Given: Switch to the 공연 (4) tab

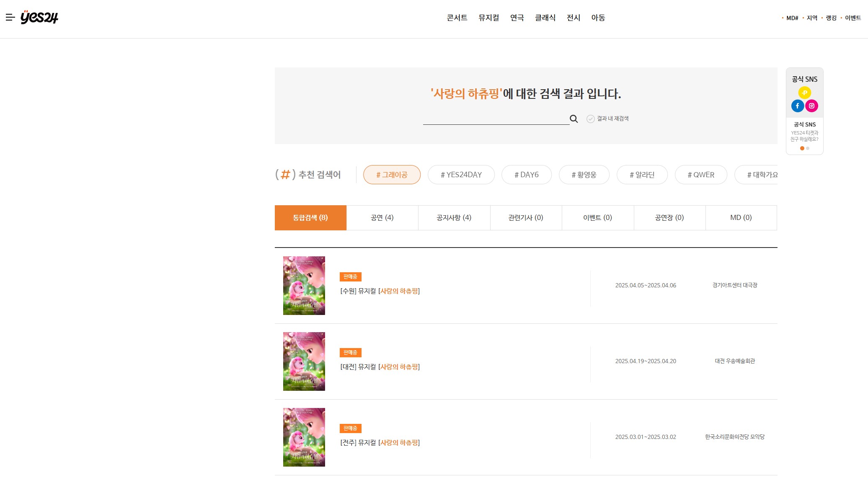Looking at the screenshot, I should pos(382,218).
